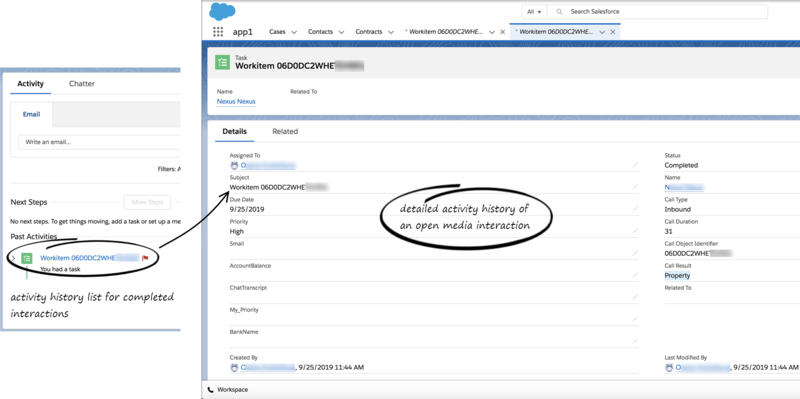800x399 pixels.
Task: Open the Contacts tab dropdown chevron
Action: tap(341, 32)
